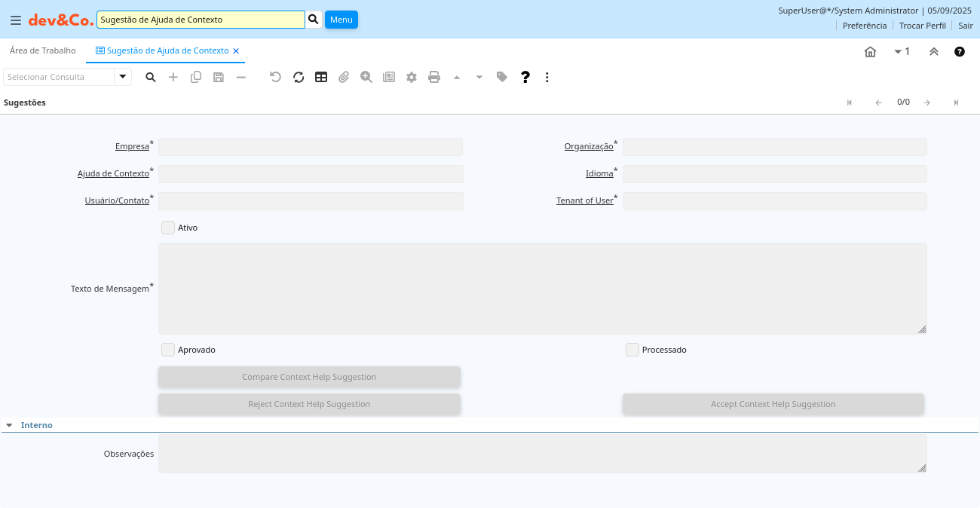Click the toolbar question mark help icon
980x508 pixels.
pyautogui.click(x=525, y=77)
